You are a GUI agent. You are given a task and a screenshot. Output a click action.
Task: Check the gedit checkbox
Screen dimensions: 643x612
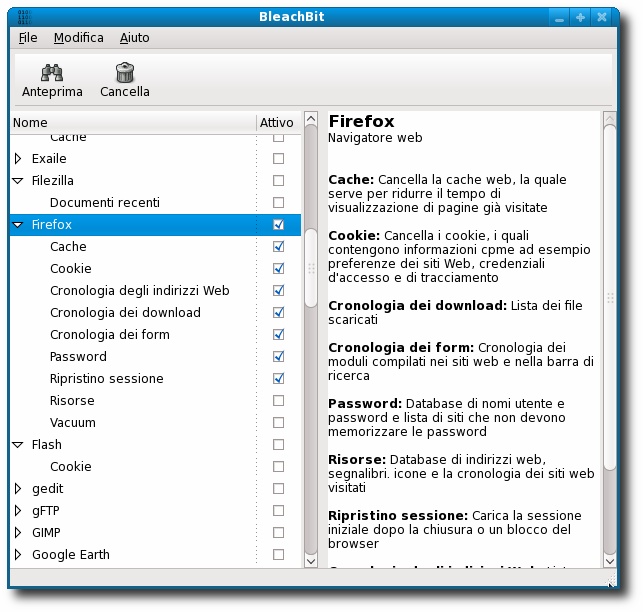tap(278, 489)
